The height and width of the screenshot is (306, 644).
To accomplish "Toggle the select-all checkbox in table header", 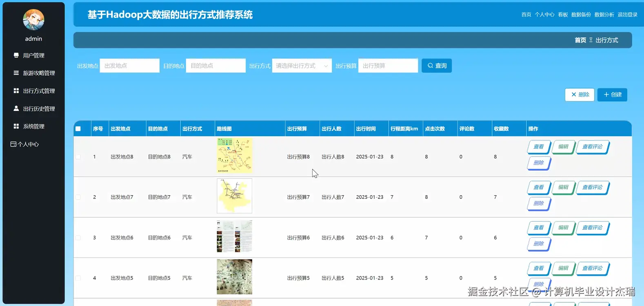I will 78,129.
